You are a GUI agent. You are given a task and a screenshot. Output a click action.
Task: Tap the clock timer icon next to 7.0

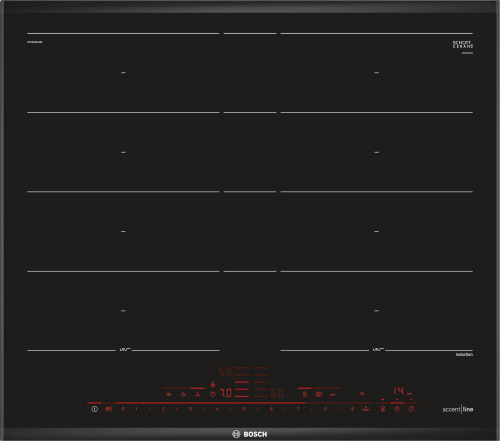tap(213, 395)
